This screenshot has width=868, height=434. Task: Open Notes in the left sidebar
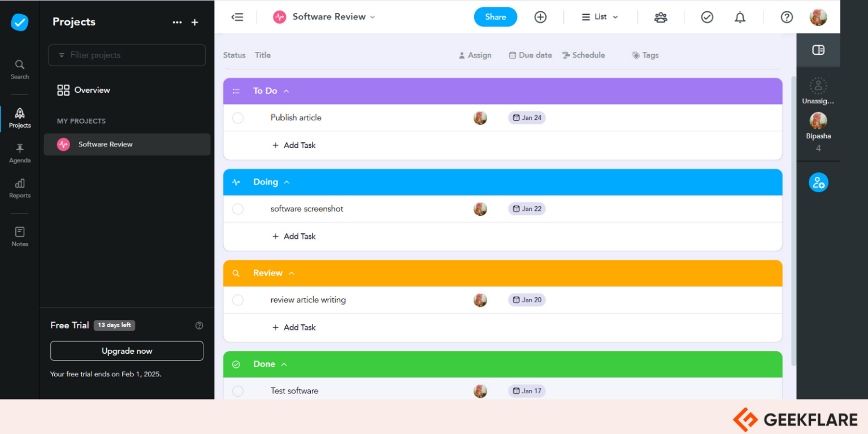click(20, 237)
